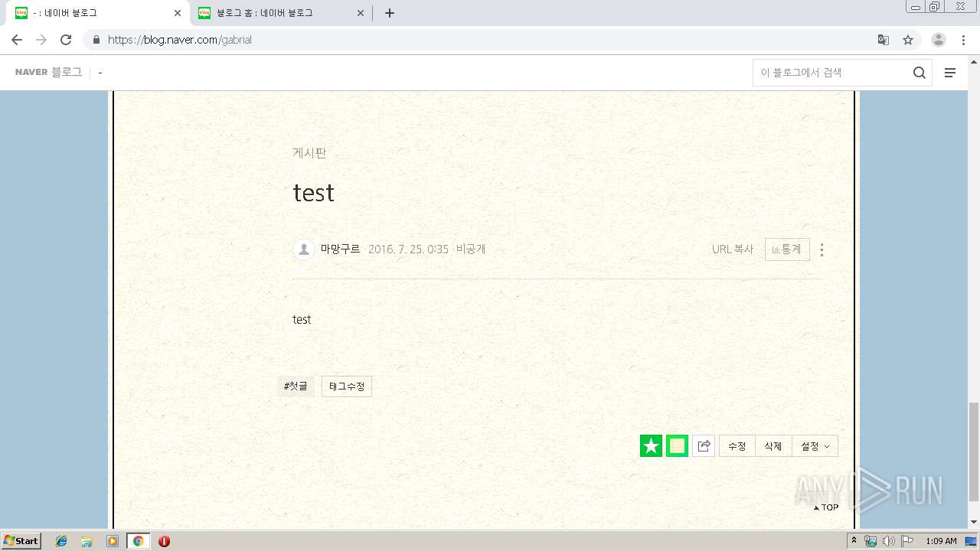
Task: Open the file explorer taskbar icon
Action: coord(87,541)
